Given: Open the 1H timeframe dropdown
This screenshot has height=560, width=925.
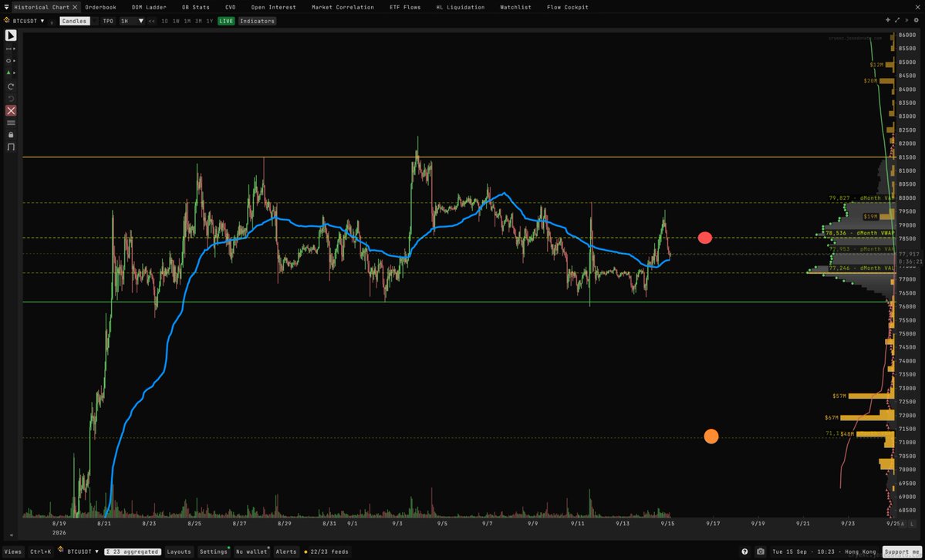Looking at the screenshot, I should click(x=132, y=22).
